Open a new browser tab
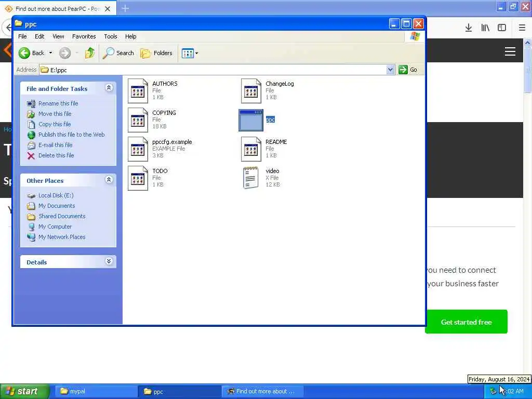The width and height of the screenshot is (532, 399). [125, 8]
